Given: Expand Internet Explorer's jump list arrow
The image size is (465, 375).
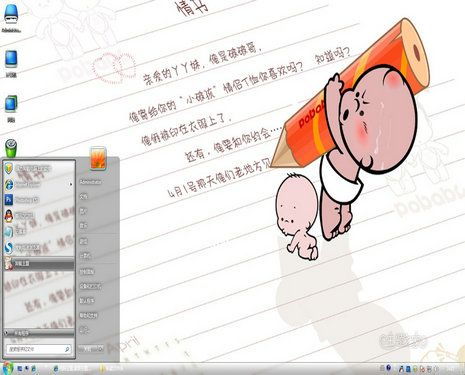Looking at the screenshot, I should pyautogui.click(x=70, y=184).
